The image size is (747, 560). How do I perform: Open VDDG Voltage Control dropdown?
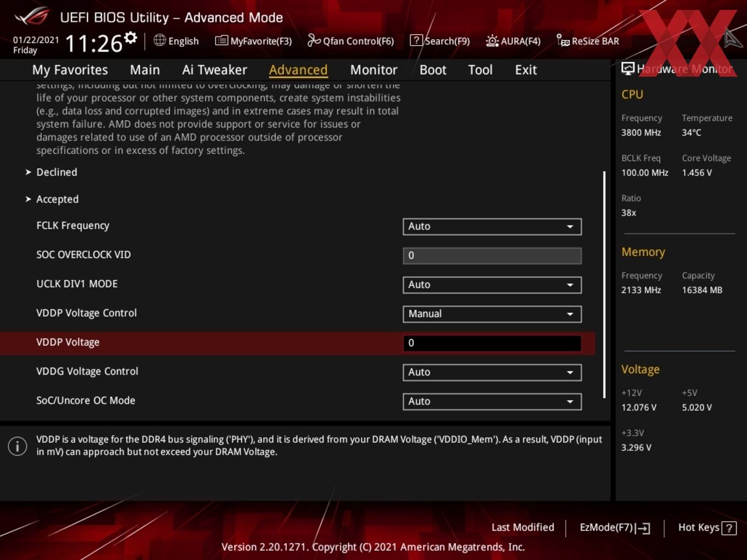click(492, 372)
